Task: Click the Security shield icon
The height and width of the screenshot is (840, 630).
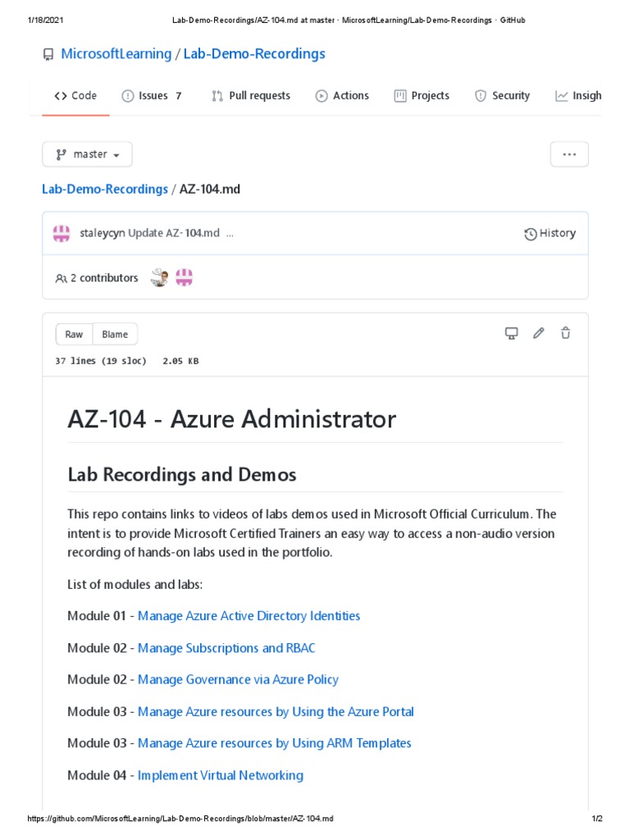Action: point(481,96)
